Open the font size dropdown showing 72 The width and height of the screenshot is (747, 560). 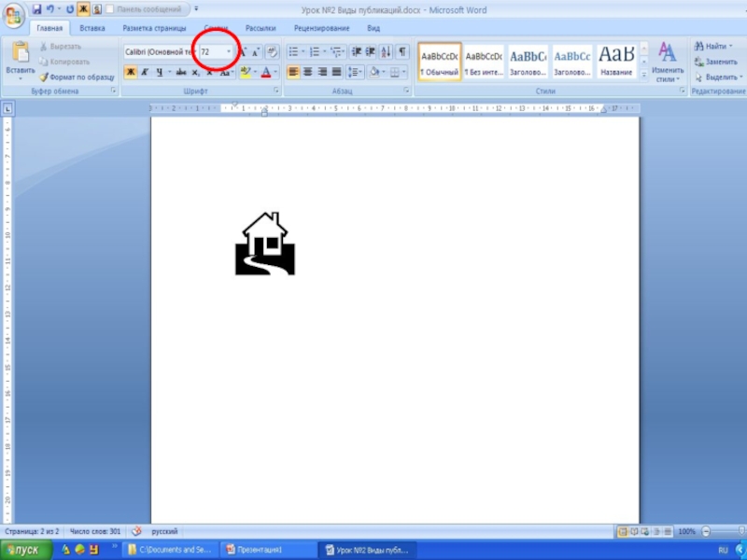point(229,52)
